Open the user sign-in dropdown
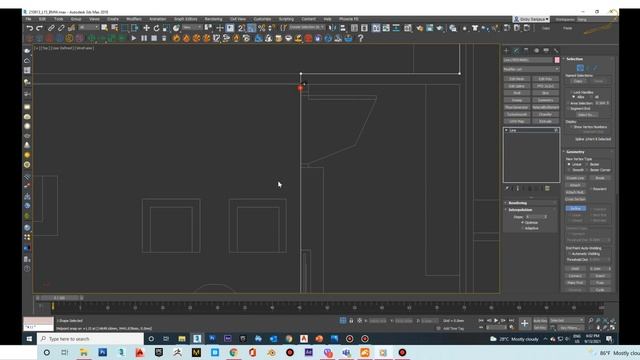640x360 pixels. [x=531, y=19]
